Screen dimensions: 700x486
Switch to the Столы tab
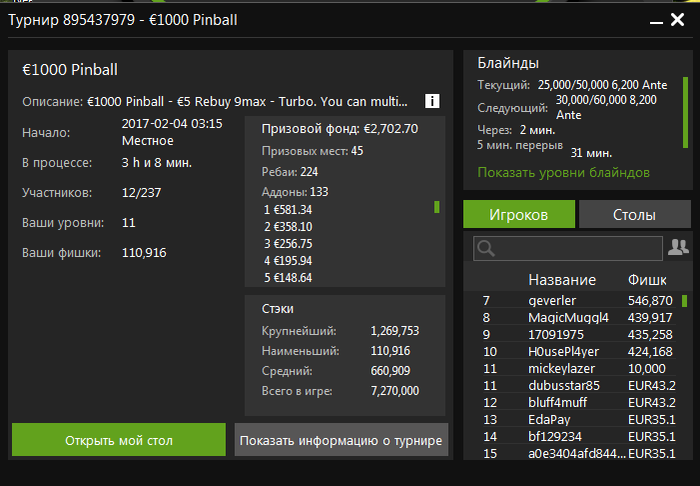point(634,214)
